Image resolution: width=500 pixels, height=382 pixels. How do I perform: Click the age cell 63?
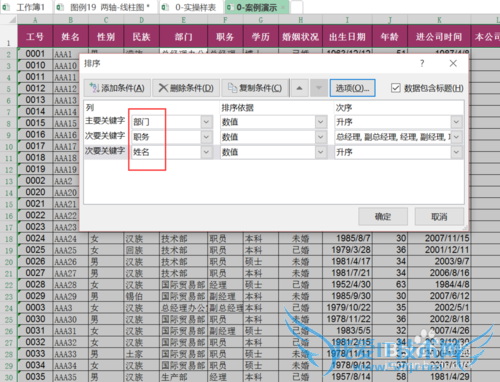click(390, 284)
